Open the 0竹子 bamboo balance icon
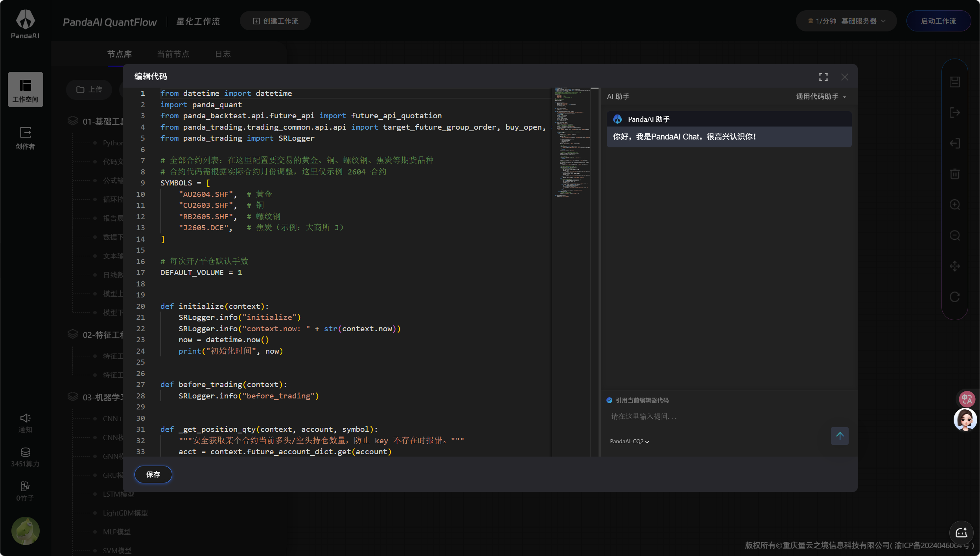The image size is (980, 556). point(26,492)
